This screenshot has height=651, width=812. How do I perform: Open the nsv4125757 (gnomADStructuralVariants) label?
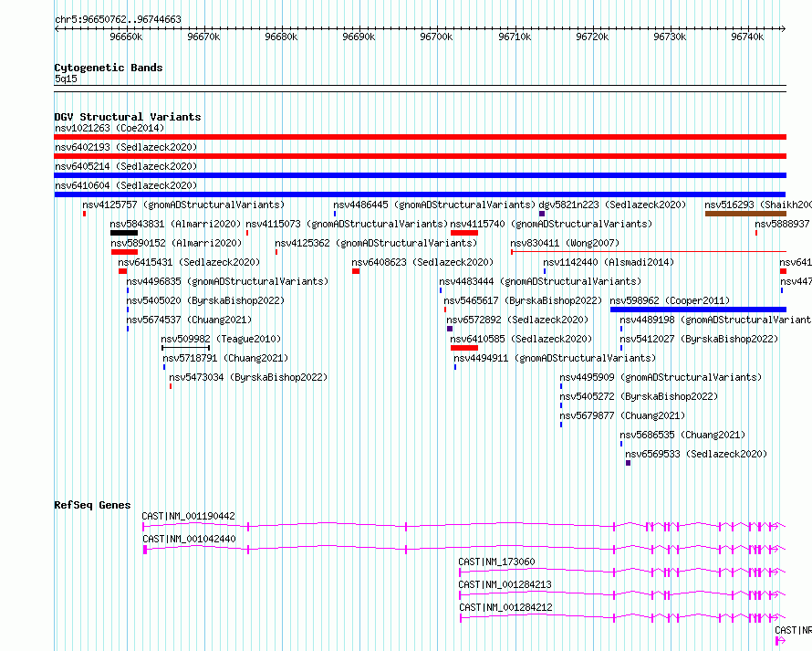coord(183,205)
